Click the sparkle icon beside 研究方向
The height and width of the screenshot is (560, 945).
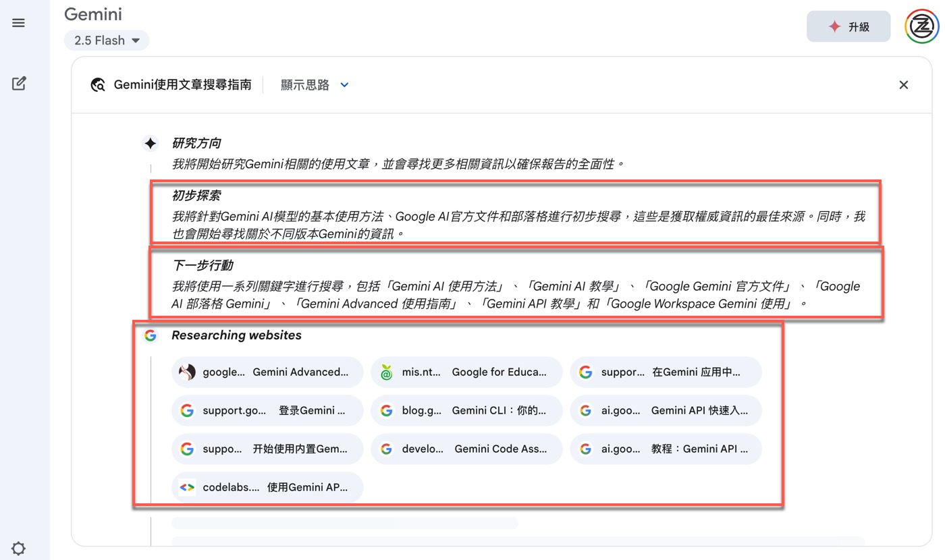click(151, 143)
